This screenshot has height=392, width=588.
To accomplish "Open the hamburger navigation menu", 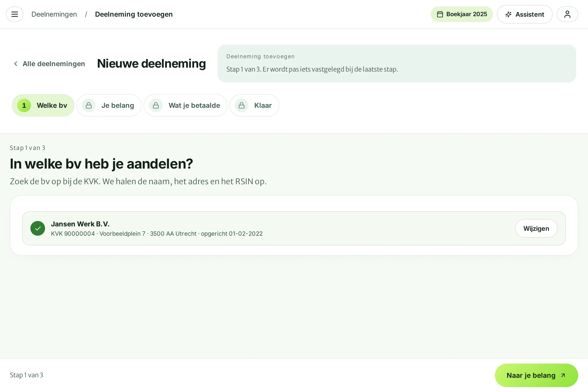I will [x=14, y=14].
